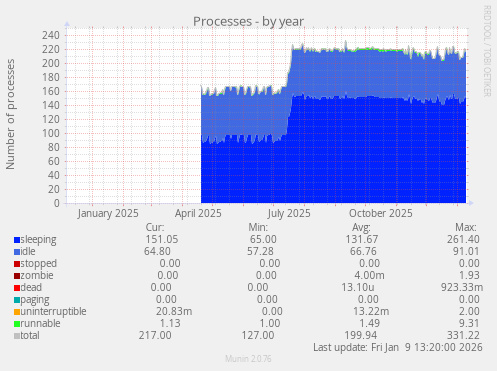Click the runnable legend color swatch

[x=17, y=324]
